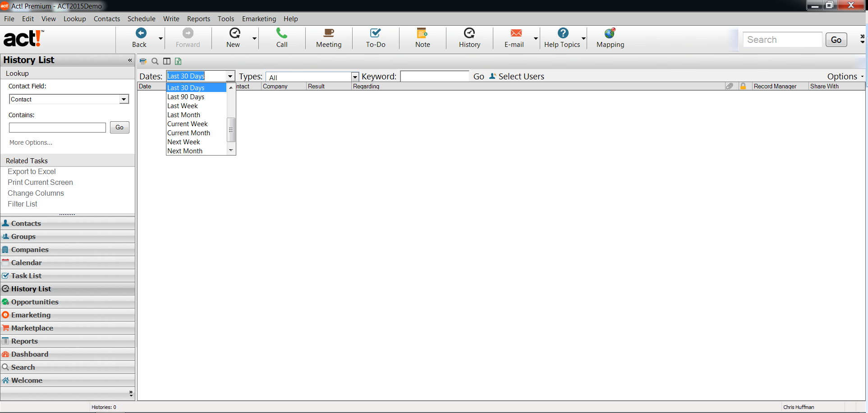868x413 pixels.
Task: Click the export to Excel icon
Action: [178, 61]
